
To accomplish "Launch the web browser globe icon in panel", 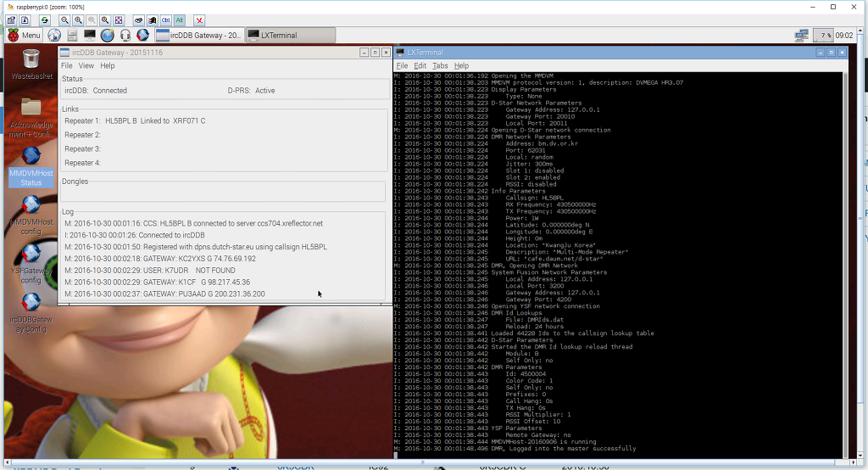I will 54,36.
